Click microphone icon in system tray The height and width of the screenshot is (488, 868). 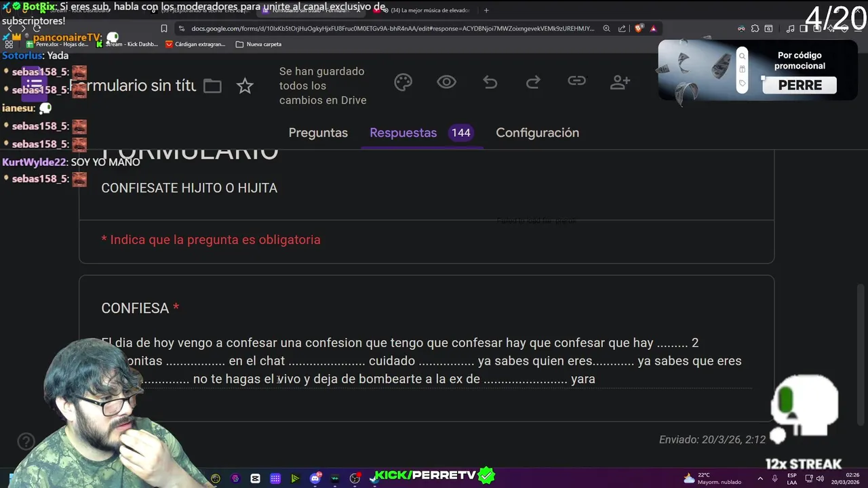[774, 479]
